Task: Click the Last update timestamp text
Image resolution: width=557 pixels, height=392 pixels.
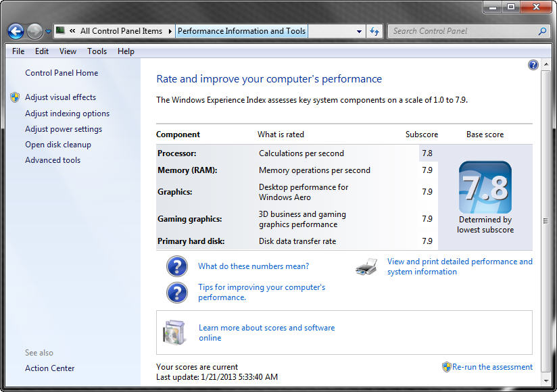Action: (x=217, y=377)
